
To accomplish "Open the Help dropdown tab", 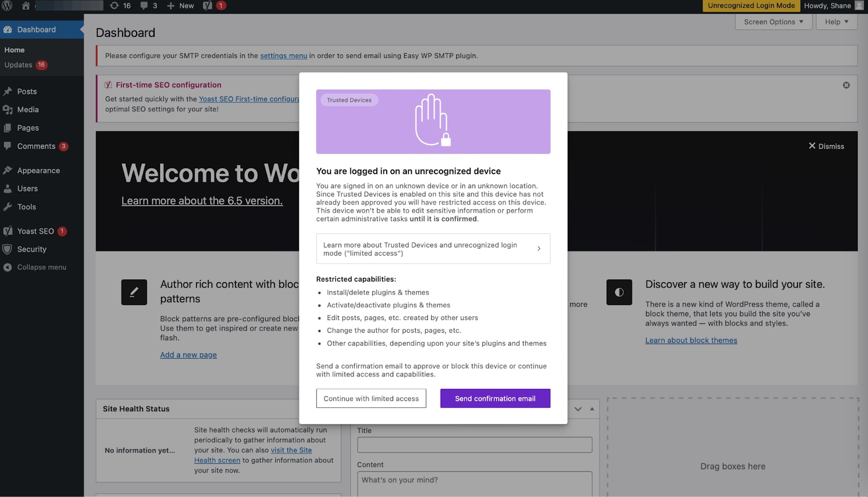I will coord(836,22).
